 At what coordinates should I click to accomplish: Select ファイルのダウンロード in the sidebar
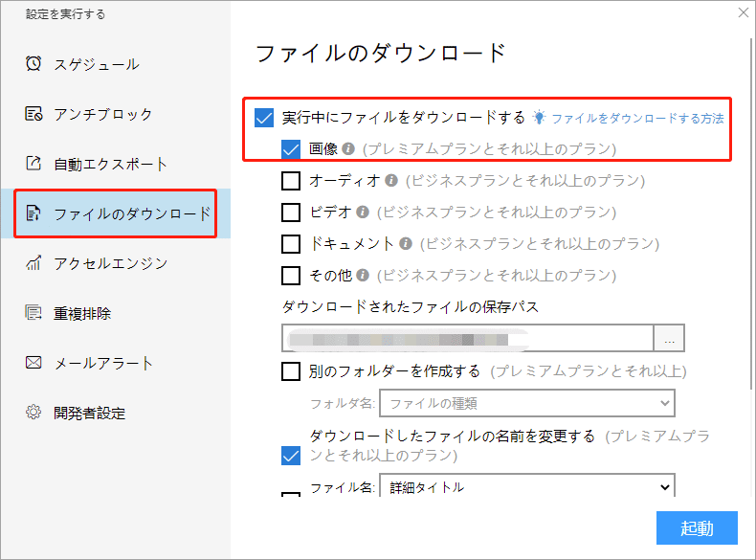[x=116, y=213]
